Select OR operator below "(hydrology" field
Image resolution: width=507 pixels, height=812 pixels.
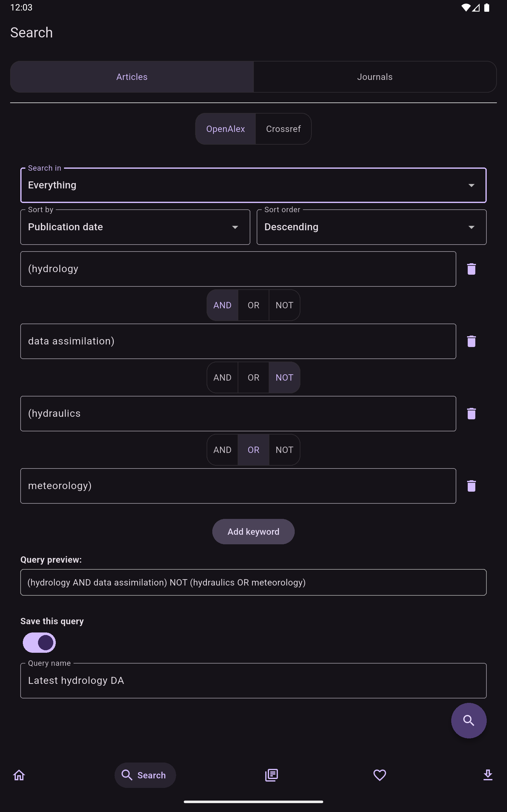(253, 305)
